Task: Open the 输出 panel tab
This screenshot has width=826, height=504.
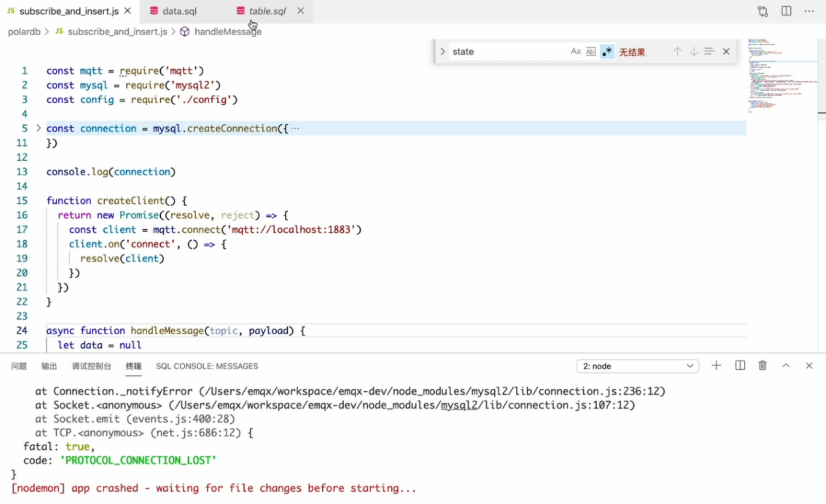Action: pyautogui.click(x=49, y=366)
